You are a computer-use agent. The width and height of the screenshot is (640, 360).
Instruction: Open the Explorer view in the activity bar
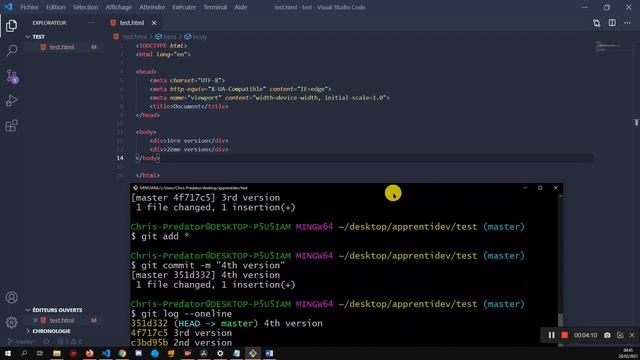[x=11, y=26]
